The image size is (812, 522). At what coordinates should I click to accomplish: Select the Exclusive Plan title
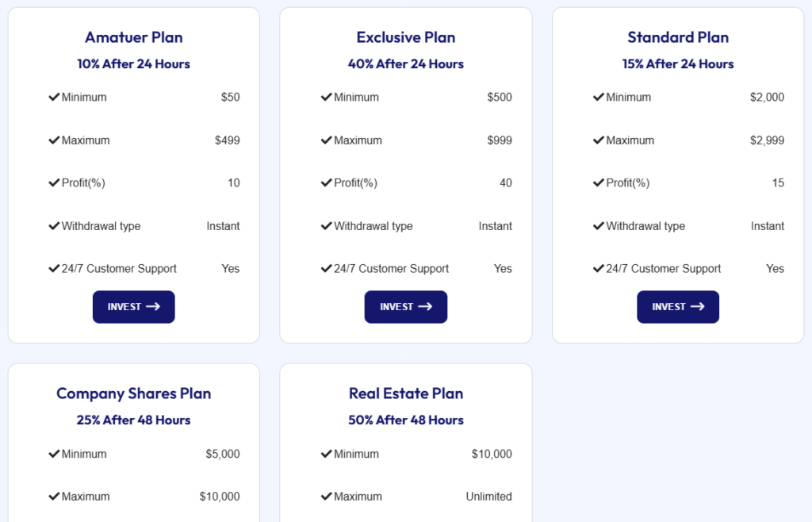[406, 37]
